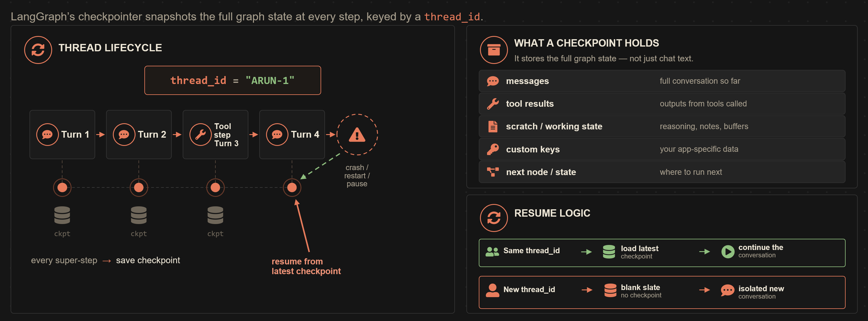Image resolution: width=868 pixels, height=321 pixels.
Task: Click the continue conversation play icon
Action: (x=728, y=252)
